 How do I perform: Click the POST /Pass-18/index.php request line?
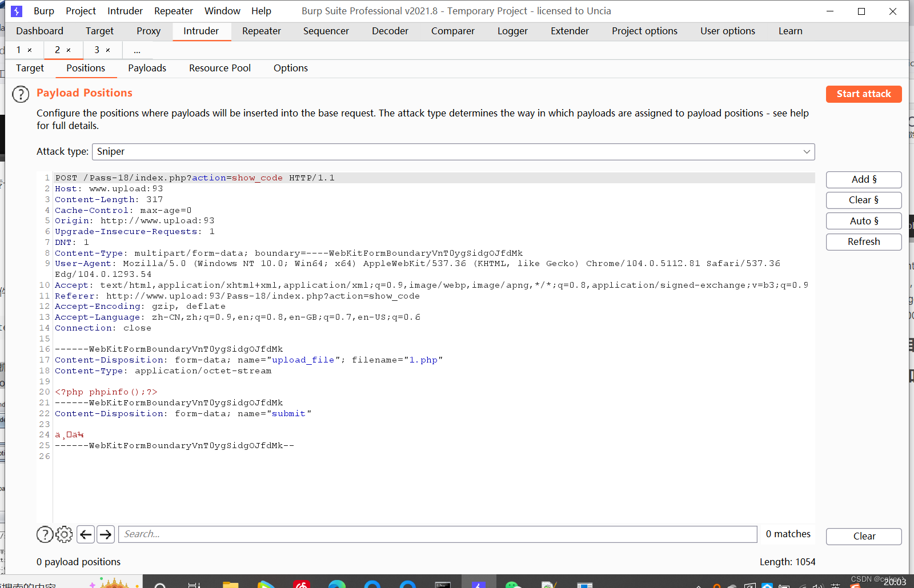click(195, 178)
